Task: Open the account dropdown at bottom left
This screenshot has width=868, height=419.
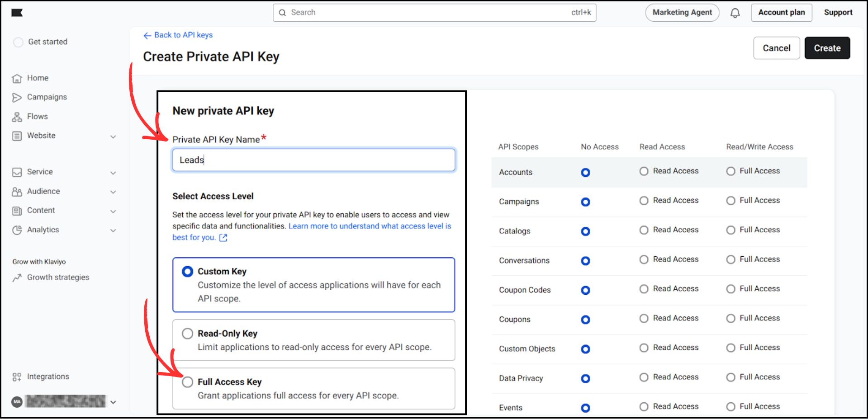Action: tap(113, 402)
